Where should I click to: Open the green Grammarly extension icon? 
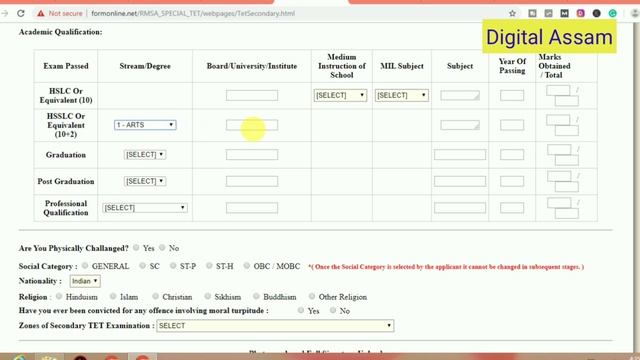[x=613, y=13]
